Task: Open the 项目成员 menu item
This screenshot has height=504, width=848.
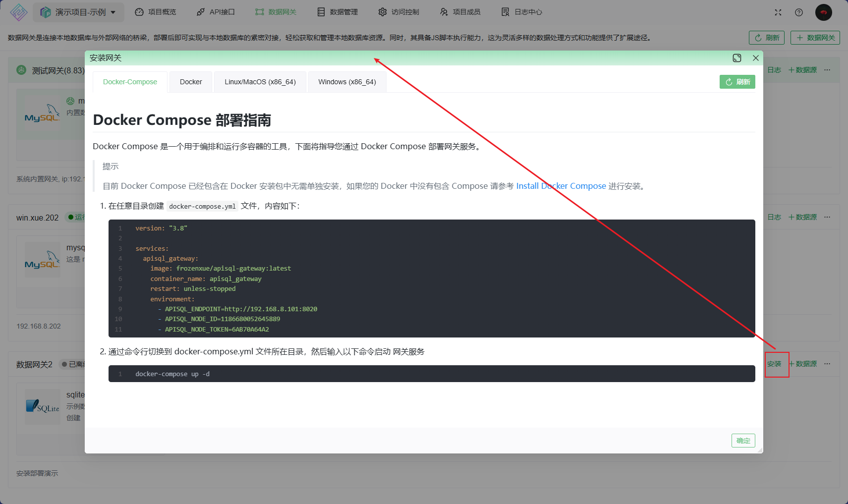Action: (460, 12)
